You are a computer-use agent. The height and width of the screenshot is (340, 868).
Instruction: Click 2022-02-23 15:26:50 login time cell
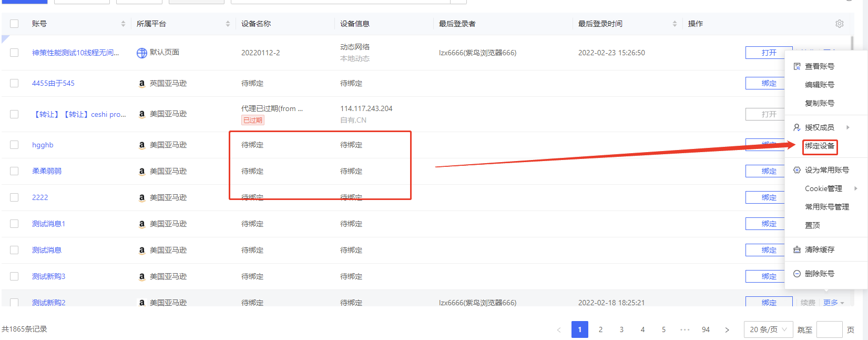(x=611, y=53)
